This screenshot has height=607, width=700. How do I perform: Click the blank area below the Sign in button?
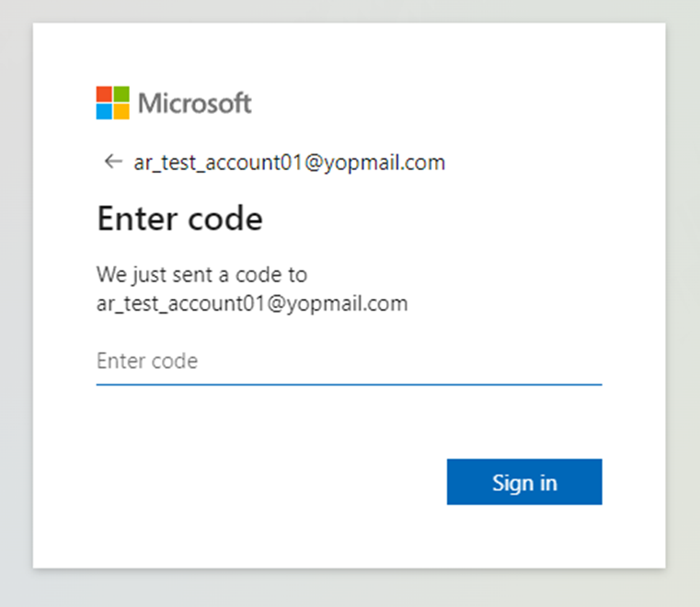tap(524, 538)
